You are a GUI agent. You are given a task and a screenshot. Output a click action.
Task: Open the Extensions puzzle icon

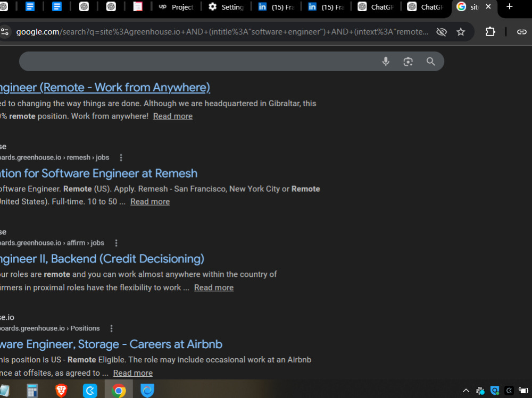[x=490, y=32]
